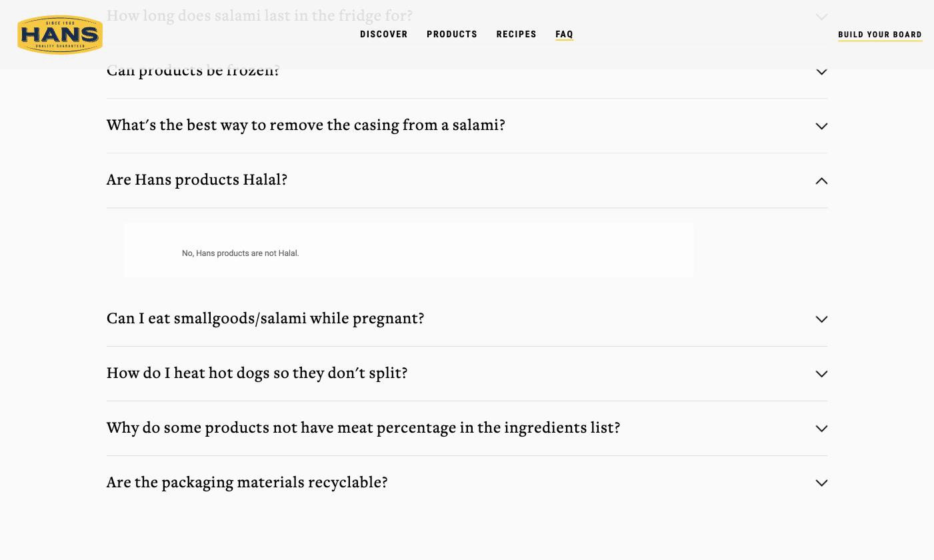
Task: Open the Products menu item
Action: click(x=452, y=35)
